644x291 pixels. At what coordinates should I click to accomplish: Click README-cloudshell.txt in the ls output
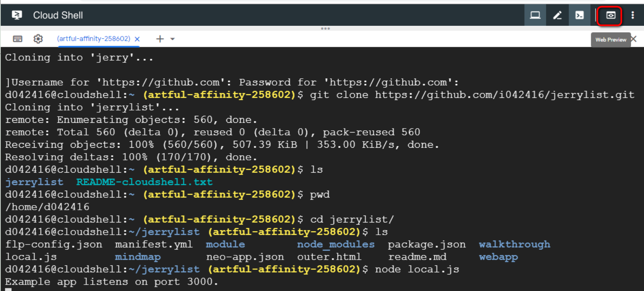[144, 182]
